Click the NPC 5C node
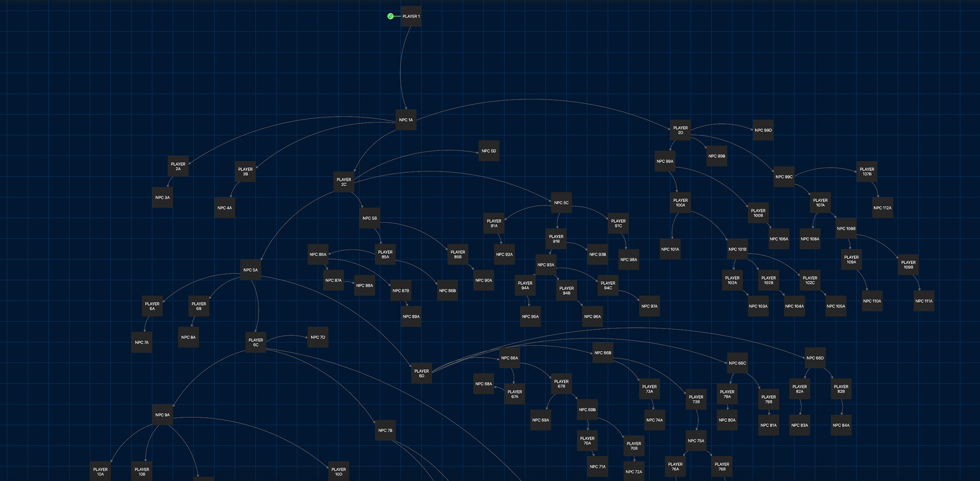 [x=561, y=202]
